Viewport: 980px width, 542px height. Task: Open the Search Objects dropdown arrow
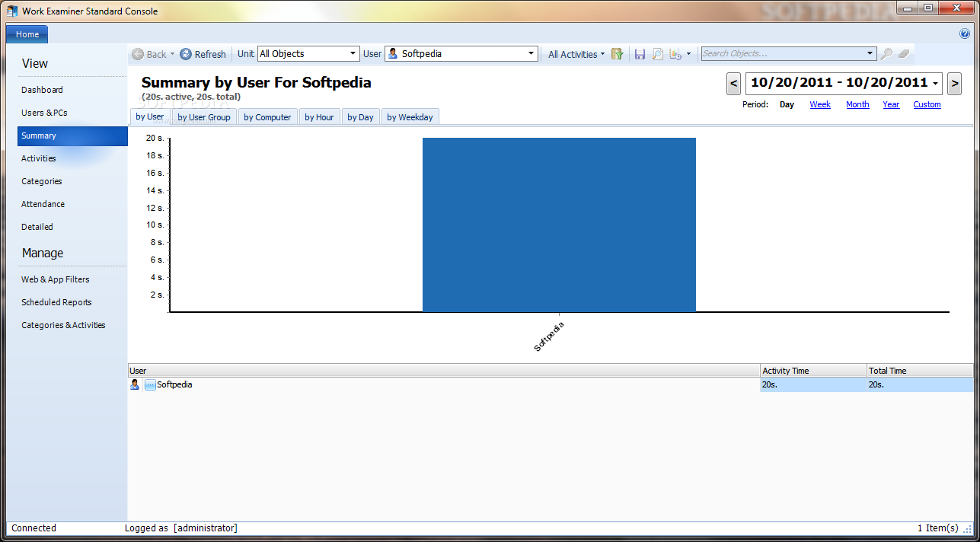coord(870,53)
